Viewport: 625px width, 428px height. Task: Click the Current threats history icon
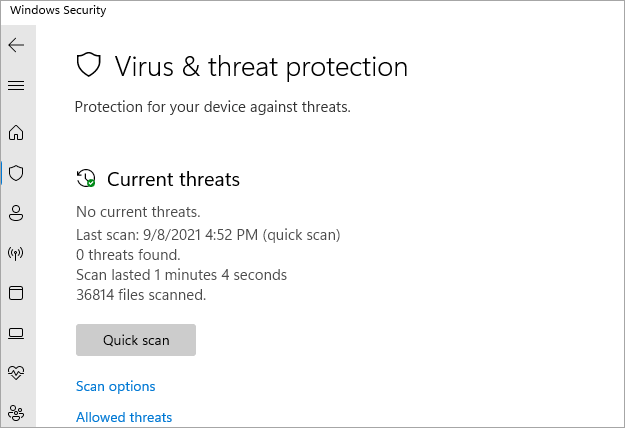[86, 179]
